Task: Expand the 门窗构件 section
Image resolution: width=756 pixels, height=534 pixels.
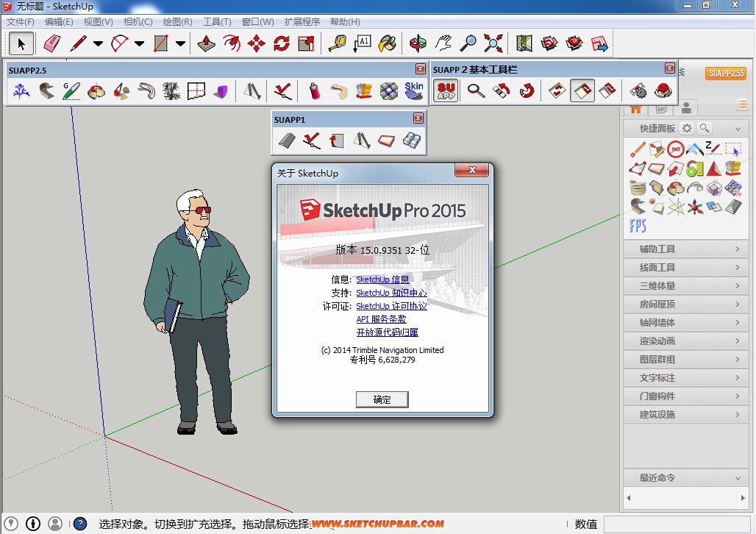Action: point(685,396)
